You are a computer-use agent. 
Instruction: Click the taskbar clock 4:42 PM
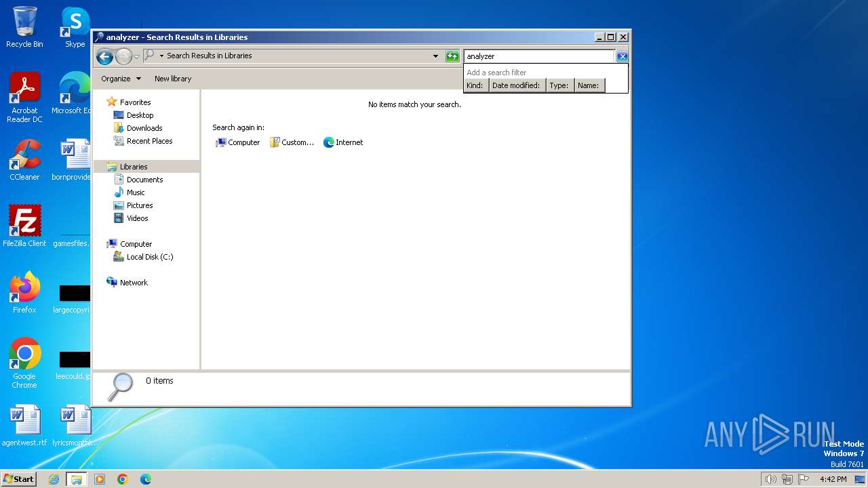click(833, 479)
